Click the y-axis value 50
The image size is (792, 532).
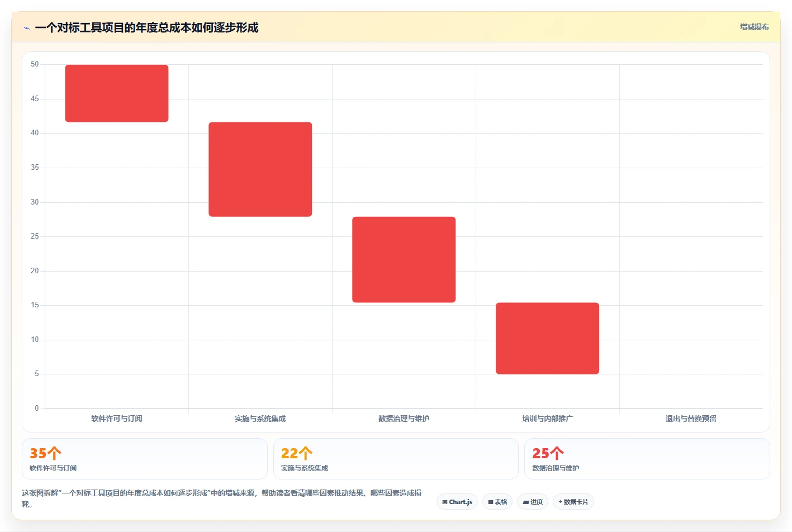click(35, 64)
